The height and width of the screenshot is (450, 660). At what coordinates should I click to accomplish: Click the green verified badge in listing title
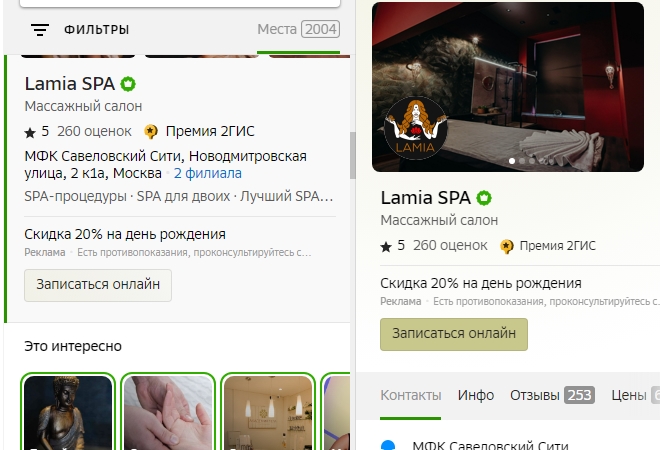click(128, 84)
